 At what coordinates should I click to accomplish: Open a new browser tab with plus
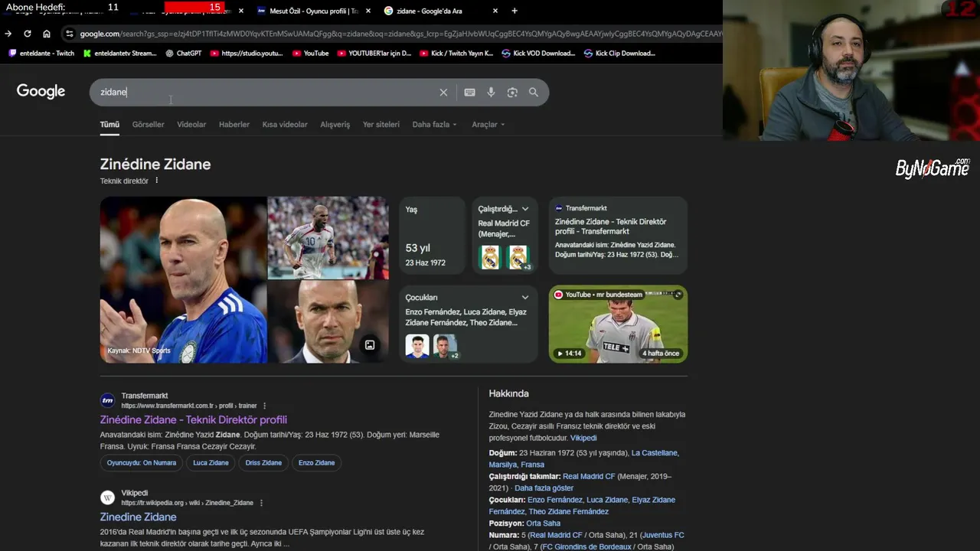click(514, 11)
